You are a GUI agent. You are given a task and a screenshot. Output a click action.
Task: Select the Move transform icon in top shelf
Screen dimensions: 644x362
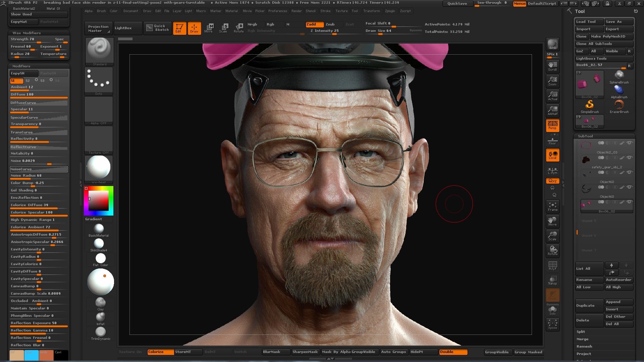click(209, 28)
